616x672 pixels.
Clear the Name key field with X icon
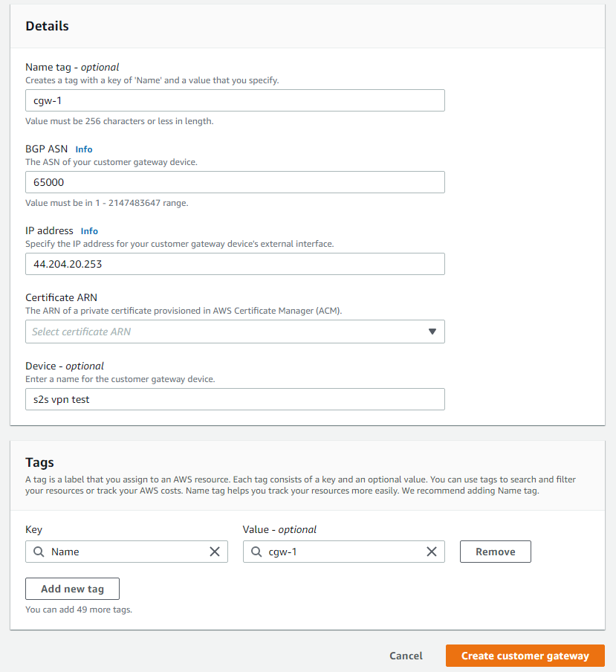pos(215,552)
